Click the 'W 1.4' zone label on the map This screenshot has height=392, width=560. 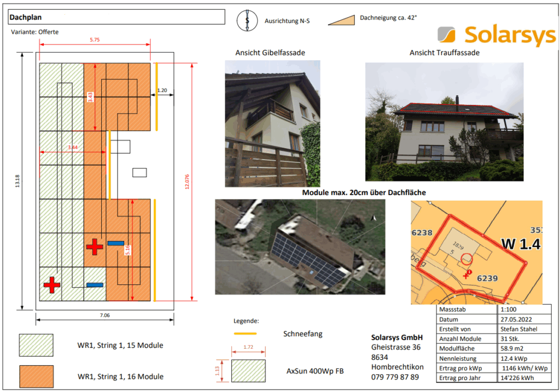point(521,244)
